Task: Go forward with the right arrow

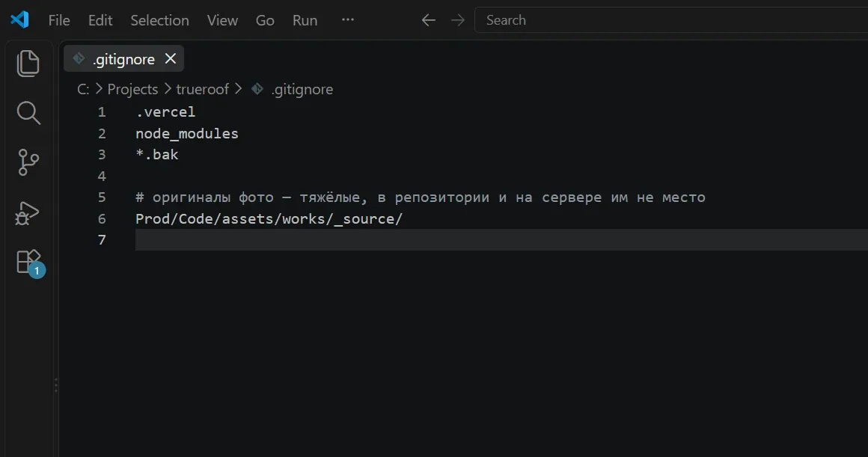Action: pyautogui.click(x=458, y=20)
